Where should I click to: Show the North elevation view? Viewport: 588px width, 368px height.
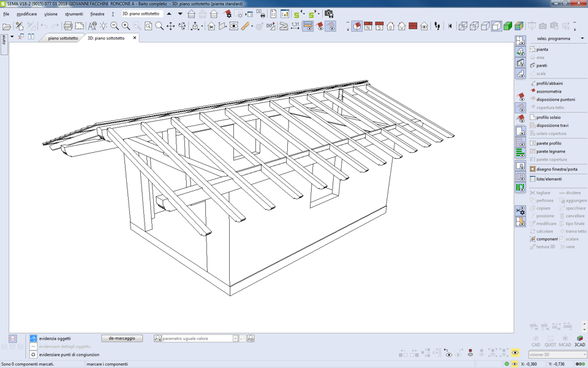pos(368,26)
